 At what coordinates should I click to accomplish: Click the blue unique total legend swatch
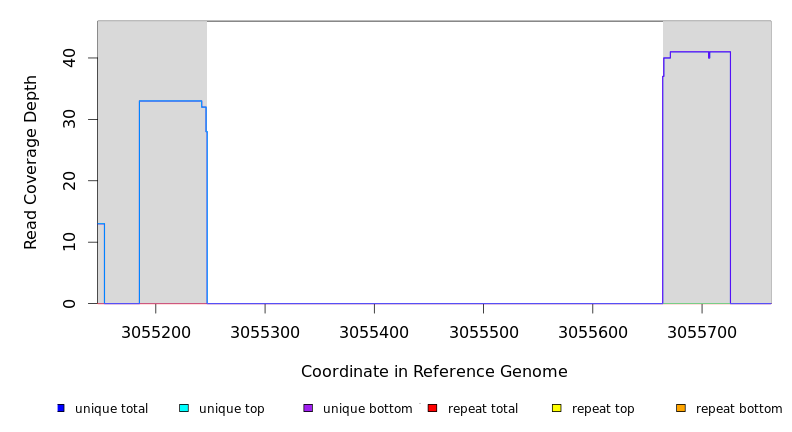(x=61, y=408)
